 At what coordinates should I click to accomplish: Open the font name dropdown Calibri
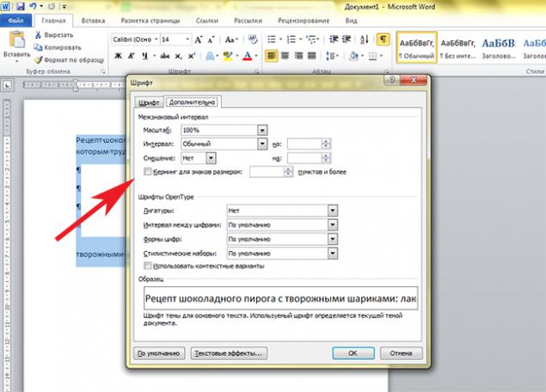coord(156,40)
